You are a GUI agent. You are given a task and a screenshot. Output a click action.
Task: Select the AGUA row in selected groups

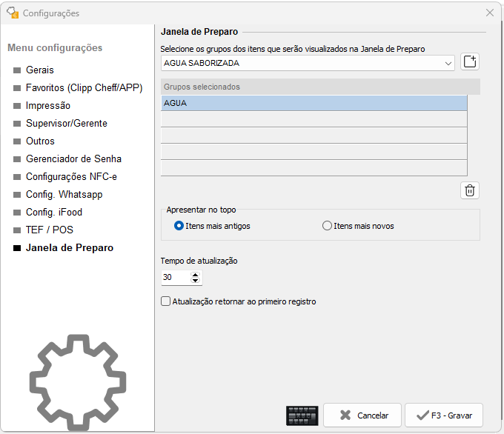[314, 103]
